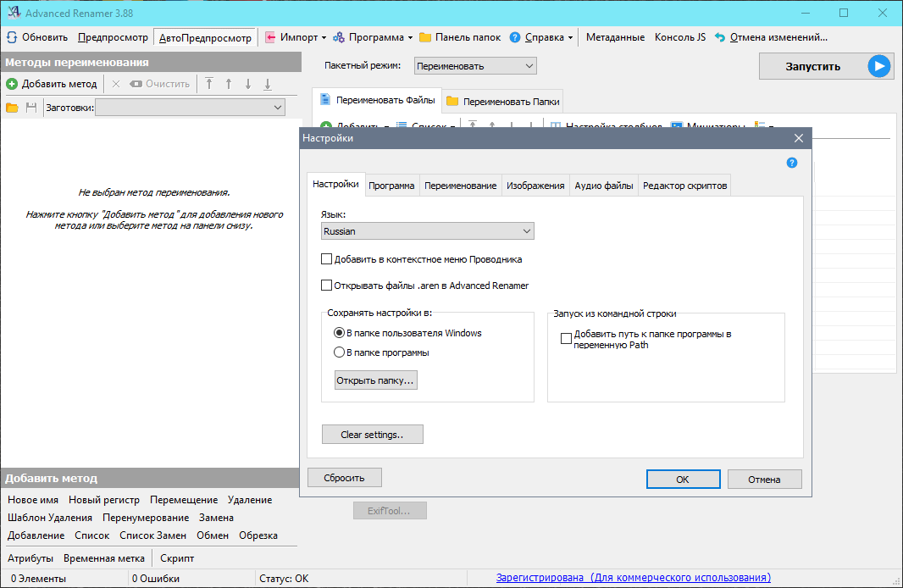Switch to the Программа tab in the dialog
The width and height of the screenshot is (903, 588).
(391, 186)
